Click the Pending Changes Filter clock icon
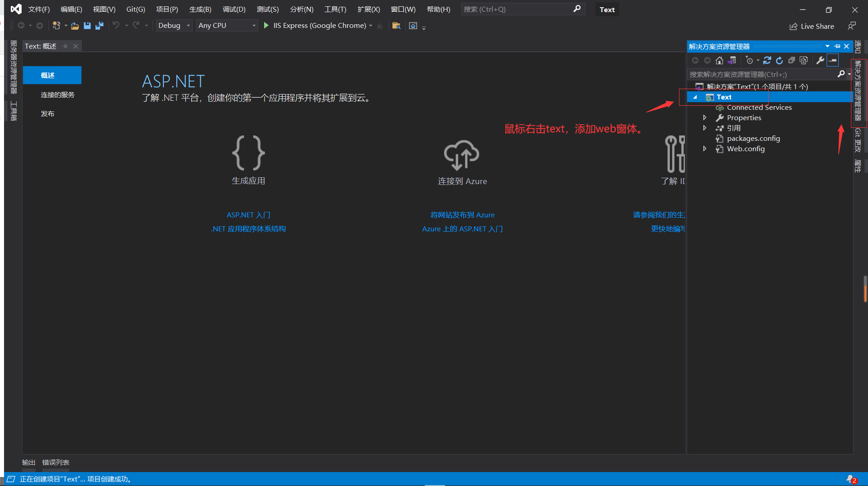The width and height of the screenshot is (868, 486). 749,60
